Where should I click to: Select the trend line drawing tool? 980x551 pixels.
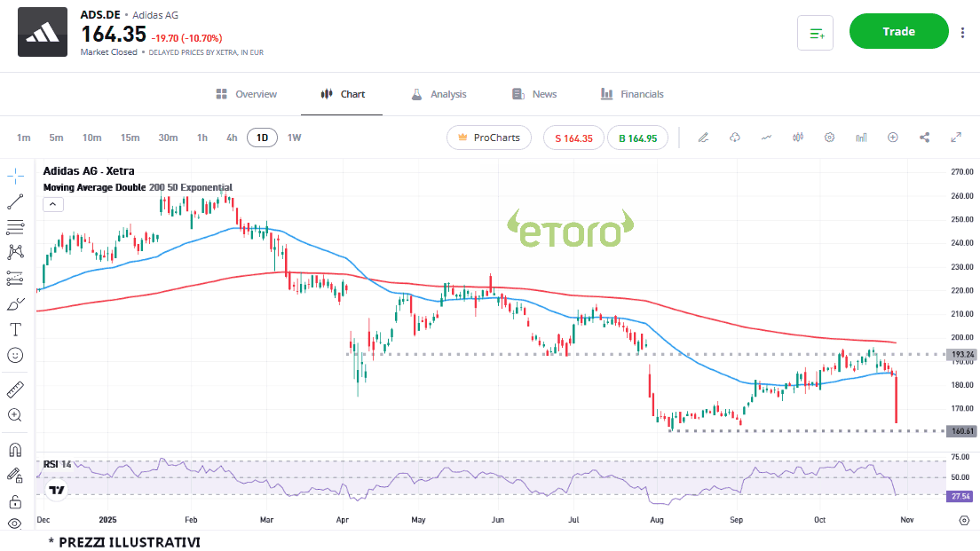(x=15, y=201)
